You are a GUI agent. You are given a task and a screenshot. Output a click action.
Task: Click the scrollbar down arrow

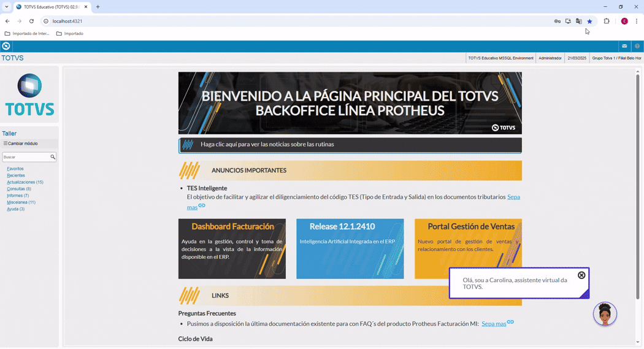637,342
